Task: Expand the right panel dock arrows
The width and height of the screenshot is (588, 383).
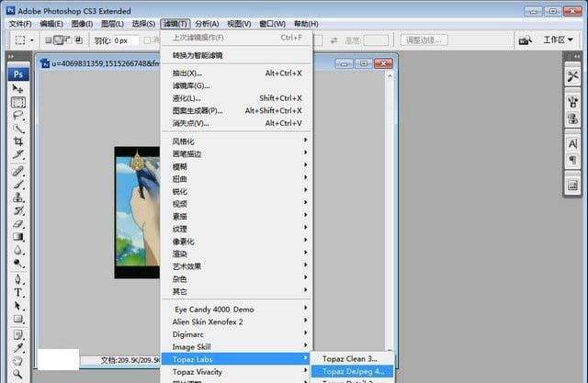Action: 577,56
